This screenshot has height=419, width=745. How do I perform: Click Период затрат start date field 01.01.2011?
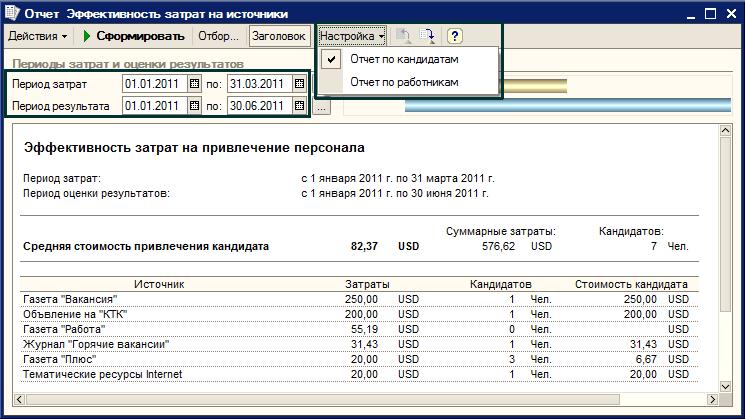(154, 83)
